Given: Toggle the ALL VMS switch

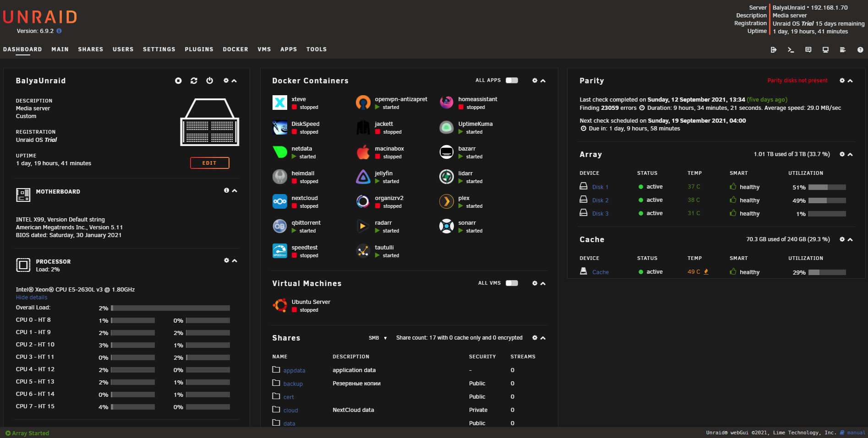Looking at the screenshot, I should click(512, 283).
